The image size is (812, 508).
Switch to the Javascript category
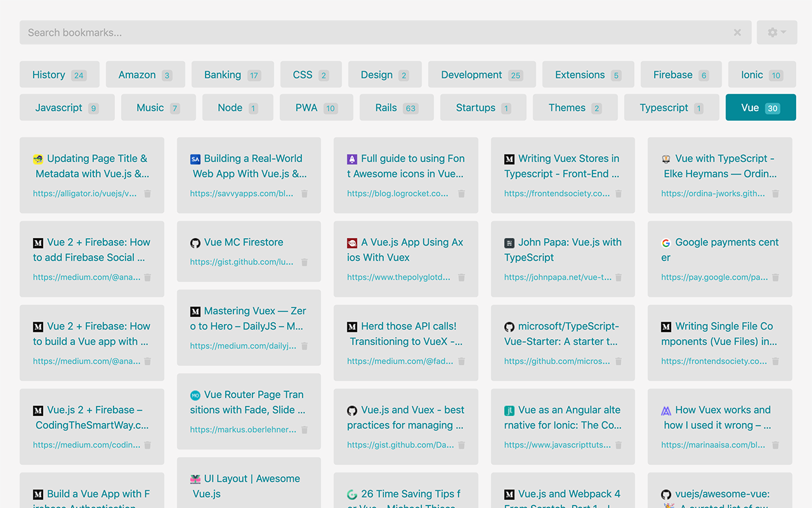coord(67,108)
